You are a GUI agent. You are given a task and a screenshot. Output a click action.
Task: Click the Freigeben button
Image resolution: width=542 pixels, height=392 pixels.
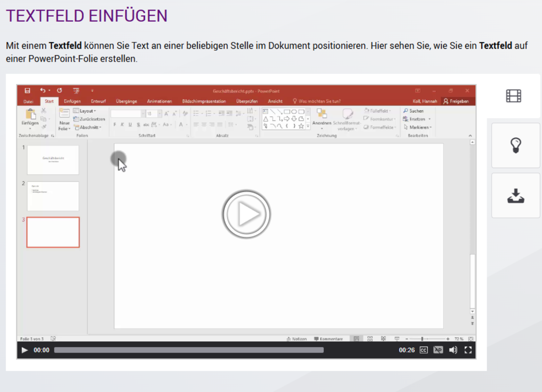(x=456, y=101)
